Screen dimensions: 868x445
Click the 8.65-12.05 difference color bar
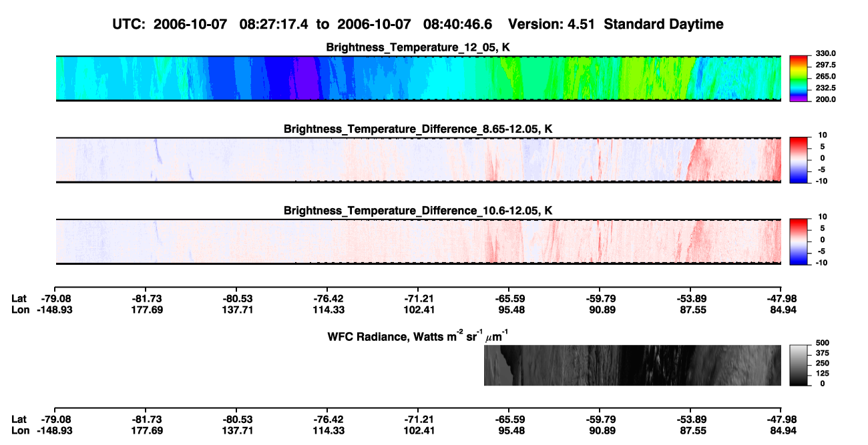pyautogui.click(x=799, y=159)
